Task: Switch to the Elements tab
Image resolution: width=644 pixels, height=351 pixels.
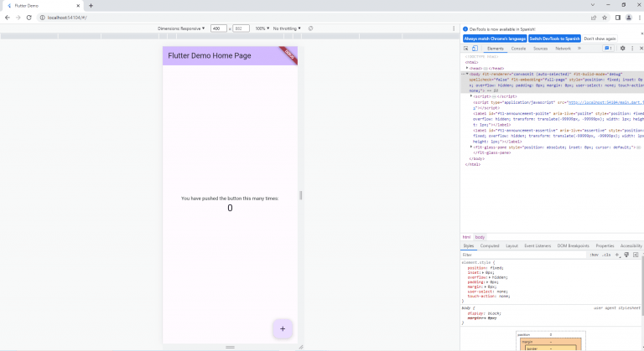Action: 495,49
